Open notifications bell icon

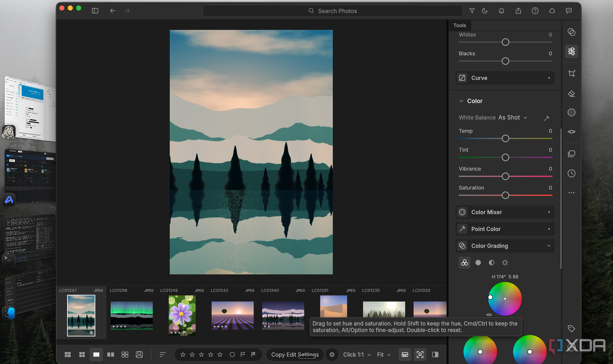coord(502,11)
